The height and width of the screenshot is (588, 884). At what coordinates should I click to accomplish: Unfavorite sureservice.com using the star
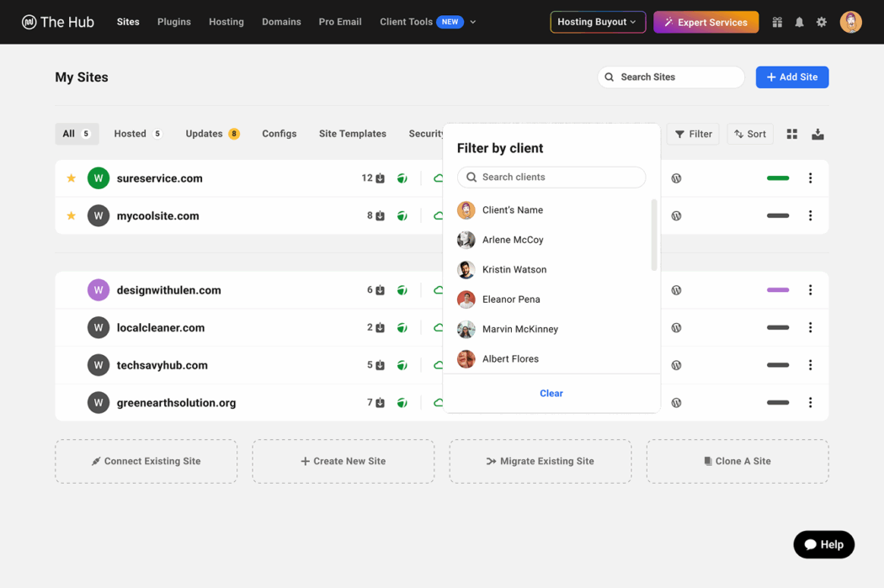coord(72,178)
